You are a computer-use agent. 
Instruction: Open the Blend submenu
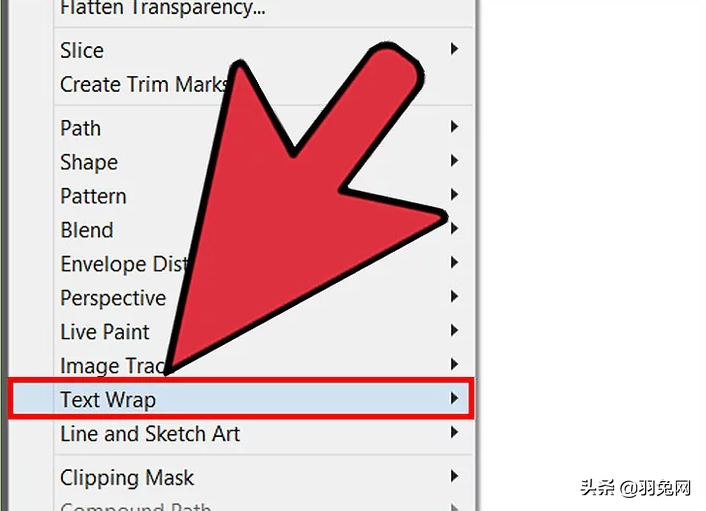tap(263, 230)
